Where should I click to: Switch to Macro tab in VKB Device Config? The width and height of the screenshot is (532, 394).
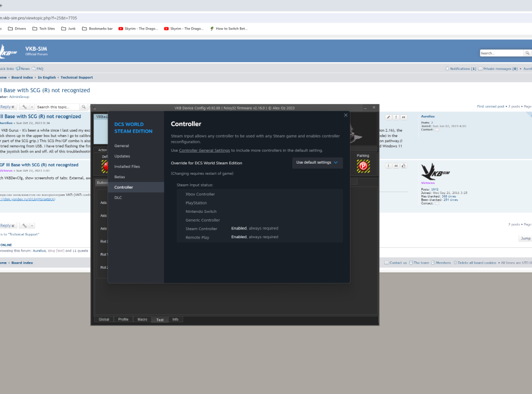point(142,320)
